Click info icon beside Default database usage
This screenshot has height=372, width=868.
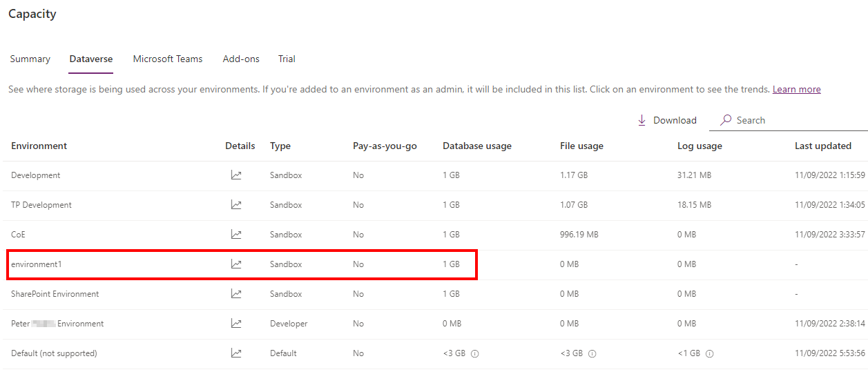click(x=475, y=353)
